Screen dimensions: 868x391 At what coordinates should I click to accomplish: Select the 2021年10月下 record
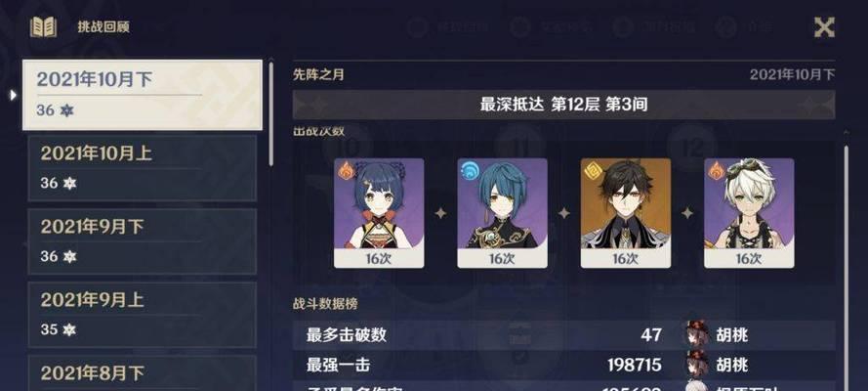click(143, 95)
